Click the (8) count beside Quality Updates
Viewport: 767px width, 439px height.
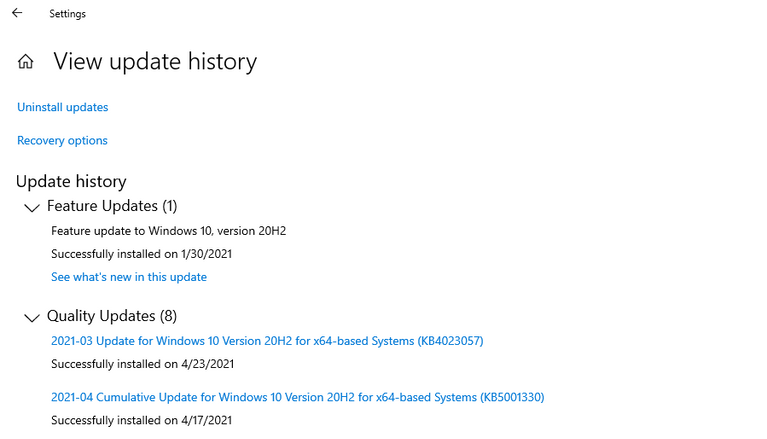pyautogui.click(x=168, y=316)
